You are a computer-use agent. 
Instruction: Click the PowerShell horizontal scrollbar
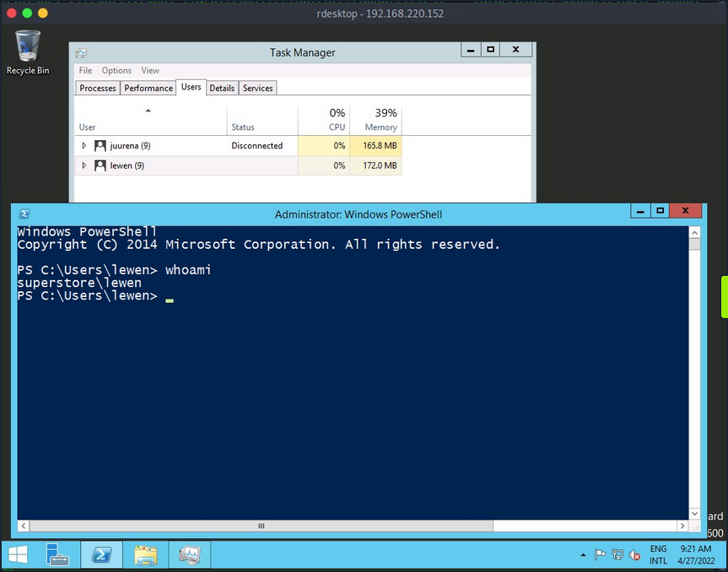tap(262, 525)
